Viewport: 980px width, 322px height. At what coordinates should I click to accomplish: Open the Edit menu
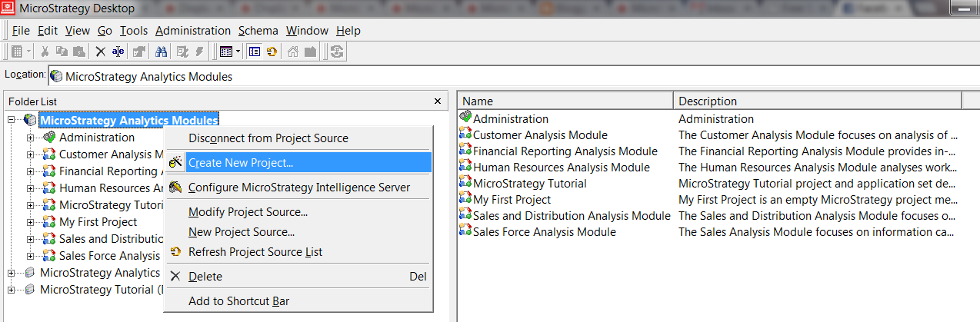[47, 31]
